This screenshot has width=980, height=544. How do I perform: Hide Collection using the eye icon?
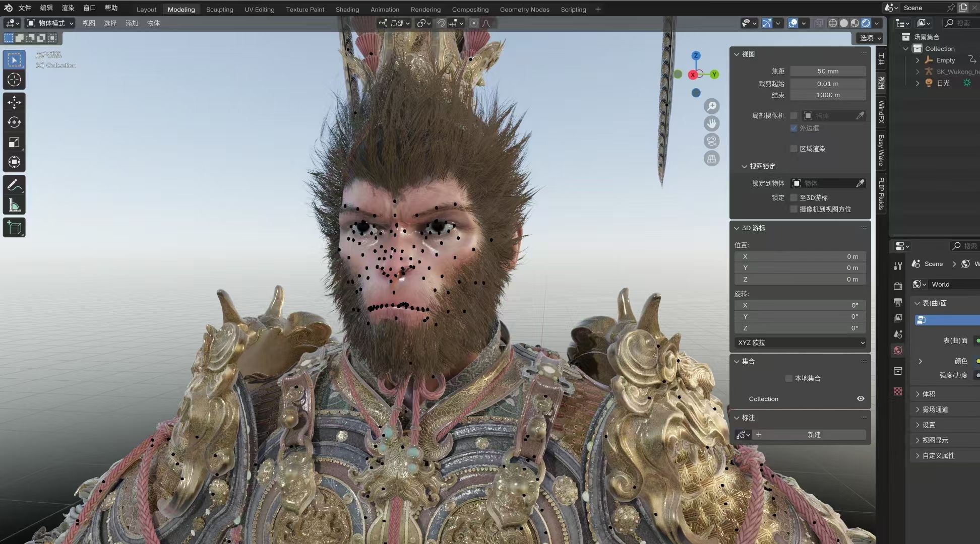[x=861, y=398]
